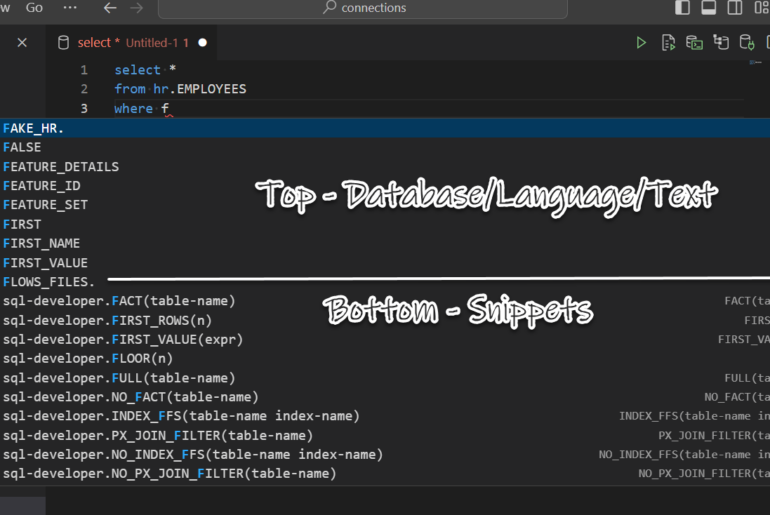This screenshot has width=770, height=515.
Task: Toggle secondary sidebar layout icon
Action: pos(735,7)
